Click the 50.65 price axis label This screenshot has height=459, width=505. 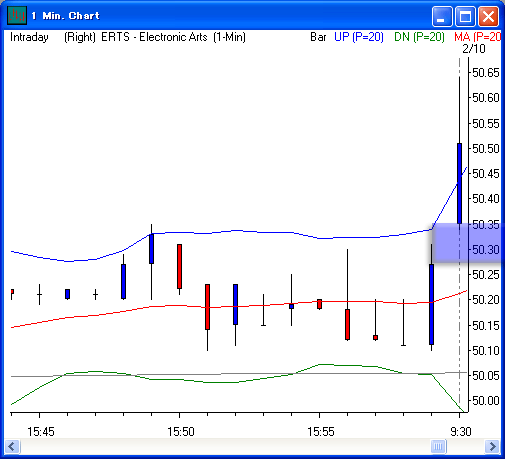[486, 73]
